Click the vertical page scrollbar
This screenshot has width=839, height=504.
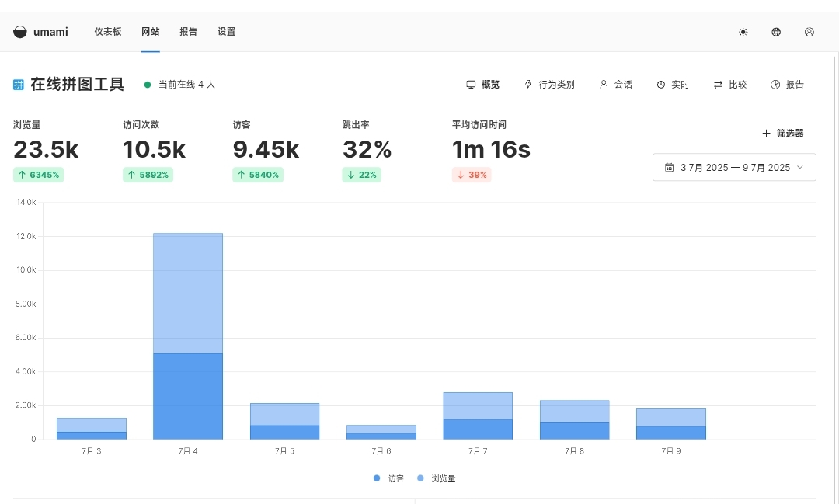tap(836, 278)
